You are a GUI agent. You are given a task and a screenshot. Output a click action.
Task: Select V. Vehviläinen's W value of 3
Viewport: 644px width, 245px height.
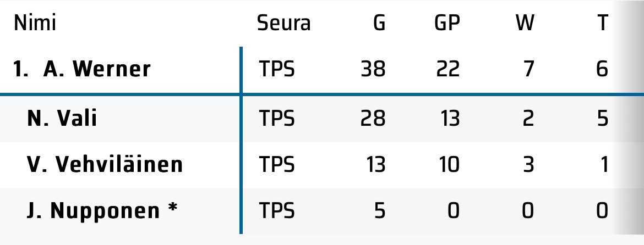528,164
